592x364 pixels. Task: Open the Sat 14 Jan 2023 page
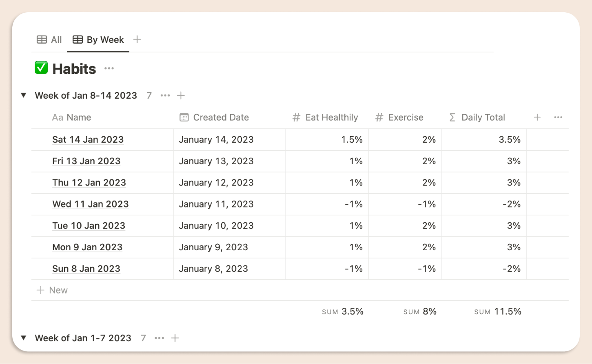tap(88, 139)
